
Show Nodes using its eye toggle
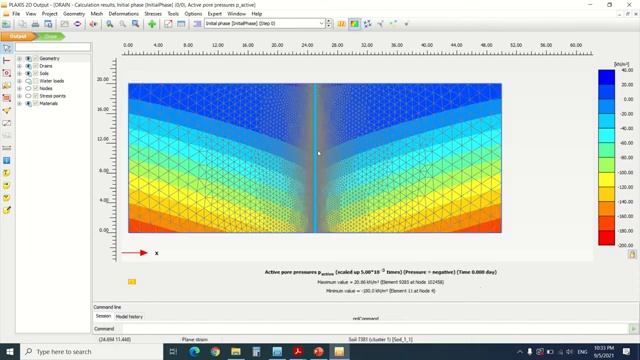[28, 88]
